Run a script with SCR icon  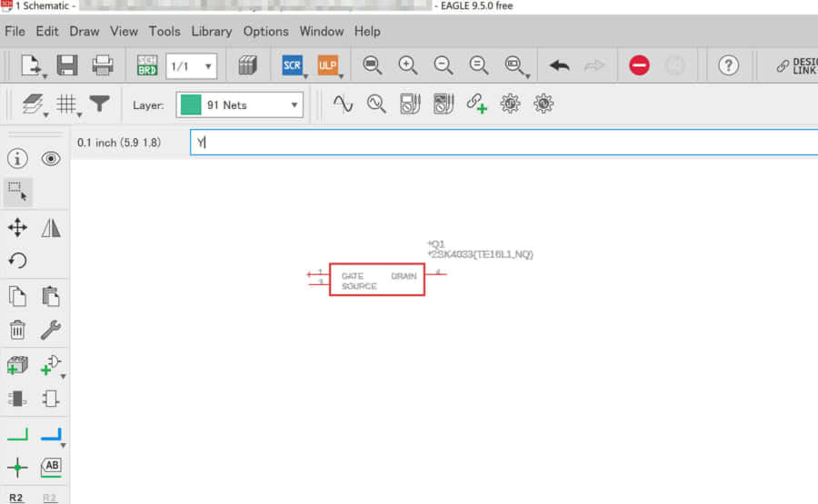tap(292, 65)
